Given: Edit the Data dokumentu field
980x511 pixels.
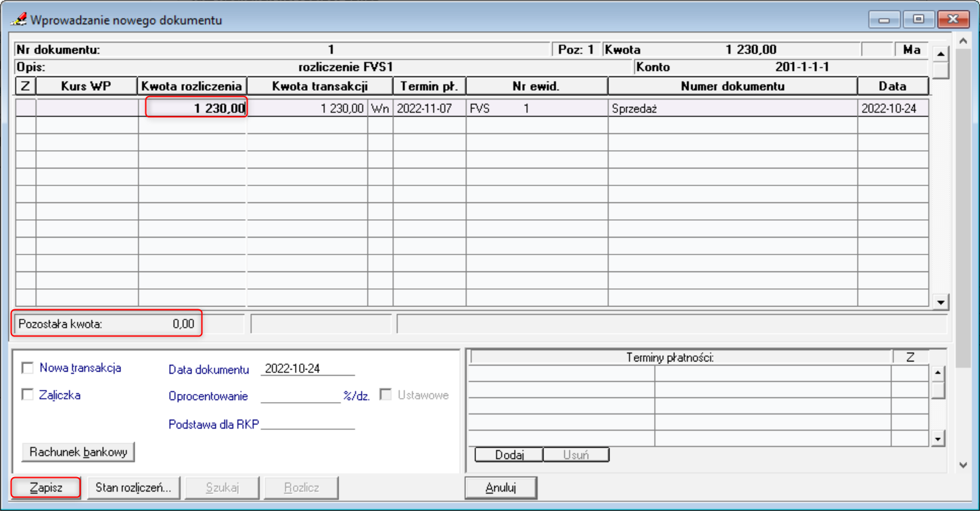Looking at the screenshot, I should pos(308,369).
